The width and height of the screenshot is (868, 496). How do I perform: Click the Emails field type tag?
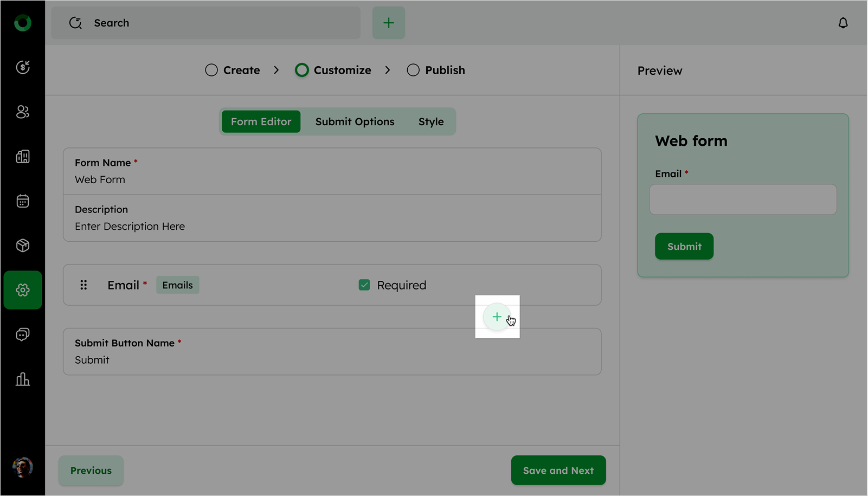[x=177, y=285]
